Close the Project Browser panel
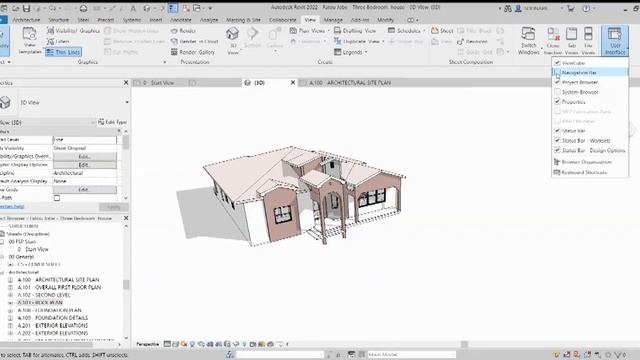Image resolution: width=640 pixels, height=360 pixels. [126, 218]
